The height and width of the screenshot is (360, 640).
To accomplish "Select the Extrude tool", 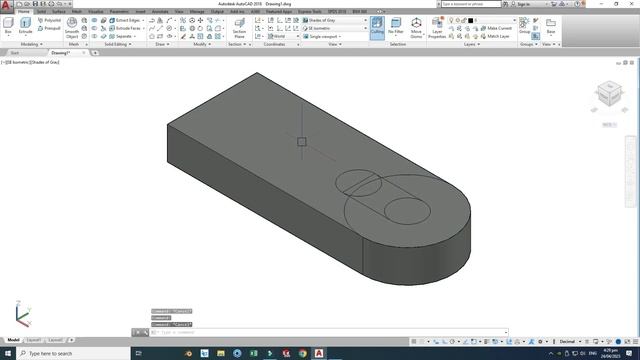I will click(x=25, y=25).
